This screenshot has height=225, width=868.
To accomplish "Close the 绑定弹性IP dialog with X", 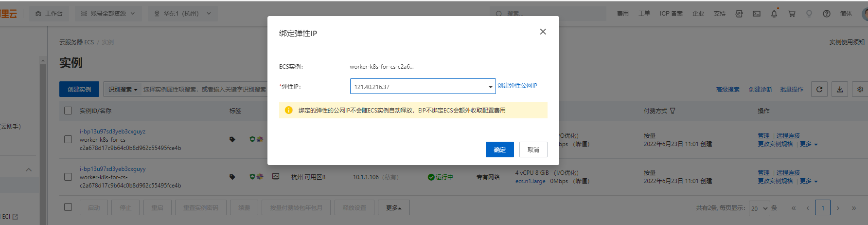I will point(543,32).
